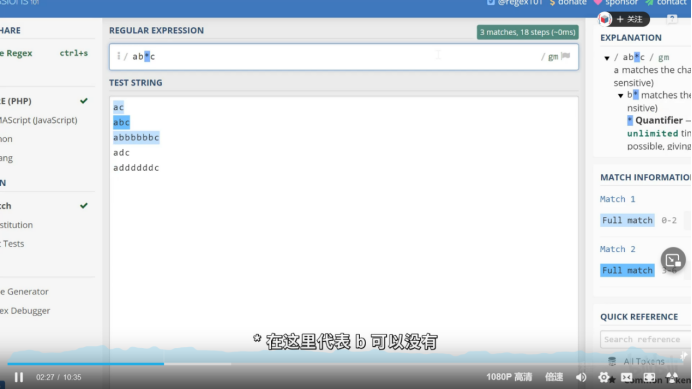Seek on the video progress bar
Image resolution: width=692 pixels, height=389 pixels.
[346, 364]
